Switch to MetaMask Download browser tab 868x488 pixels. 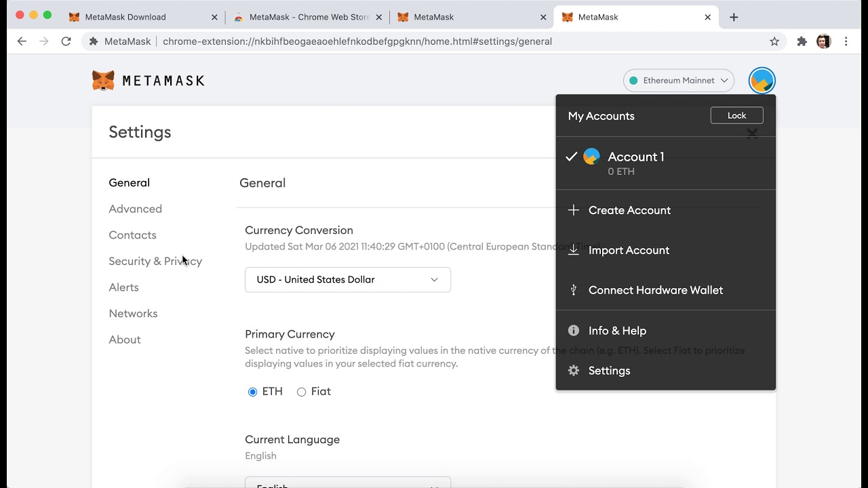pyautogui.click(x=142, y=17)
